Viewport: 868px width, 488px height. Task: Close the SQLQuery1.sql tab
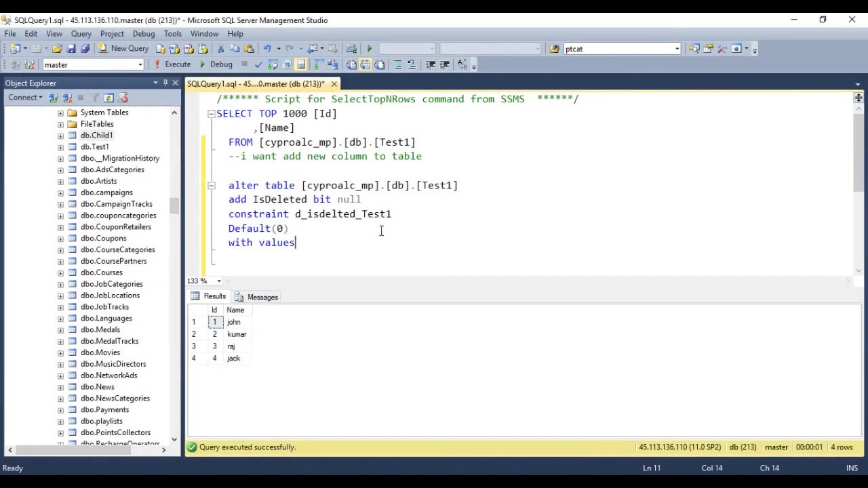click(x=334, y=84)
